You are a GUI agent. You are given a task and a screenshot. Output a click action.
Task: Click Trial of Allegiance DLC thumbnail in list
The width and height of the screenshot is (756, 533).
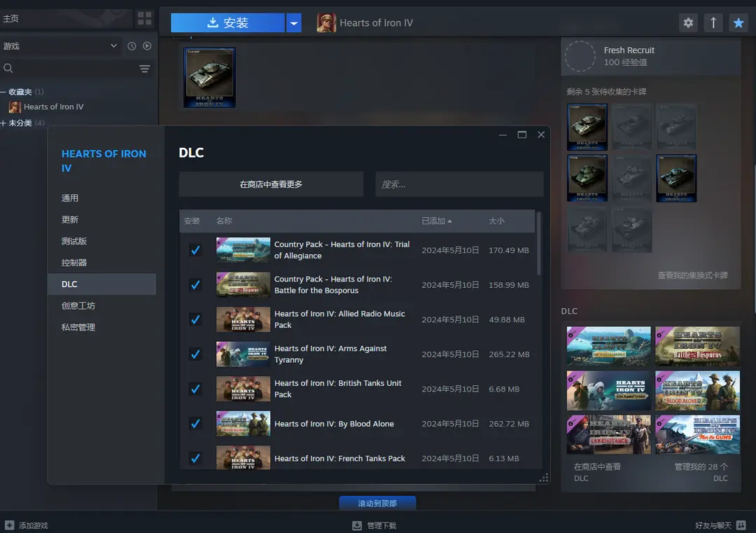(x=243, y=250)
